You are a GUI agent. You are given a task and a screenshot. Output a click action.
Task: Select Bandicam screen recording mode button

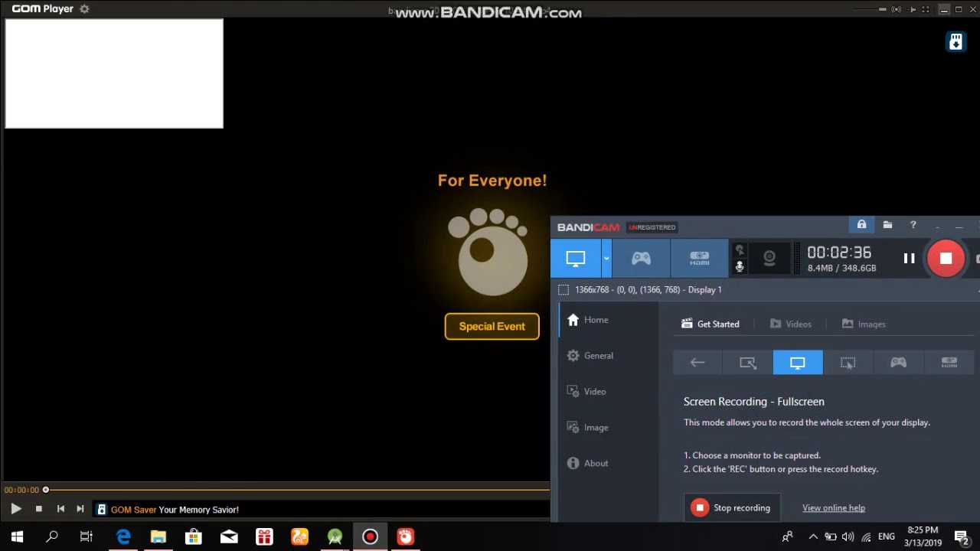[x=576, y=259]
